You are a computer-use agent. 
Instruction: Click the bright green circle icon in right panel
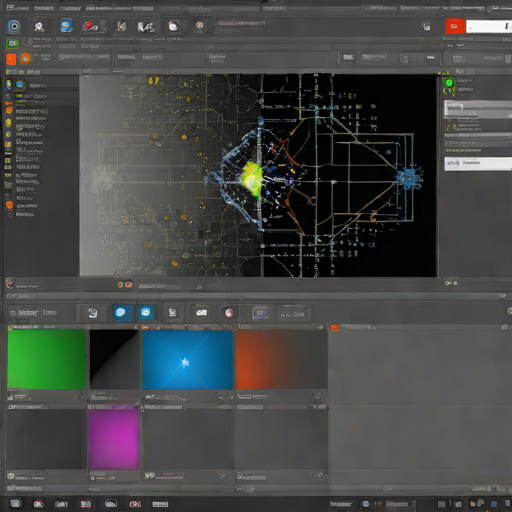click(449, 82)
